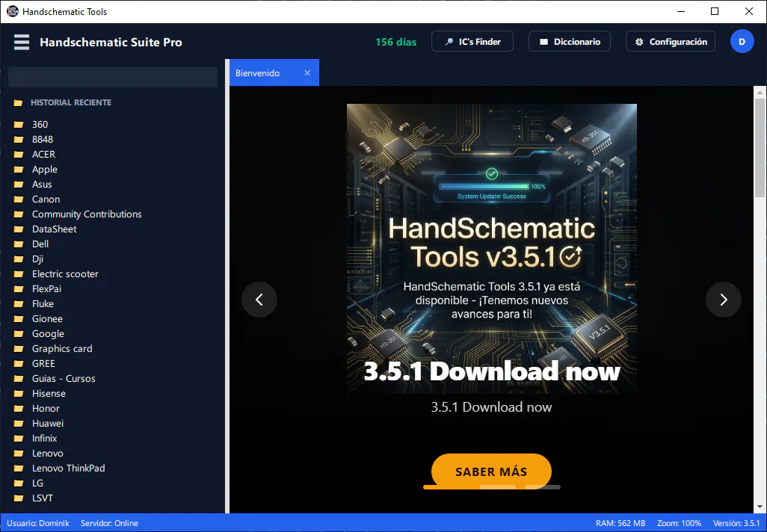This screenshot has width=767, height=532.
Task: Click the ACER folder icon
Action: 19,155
